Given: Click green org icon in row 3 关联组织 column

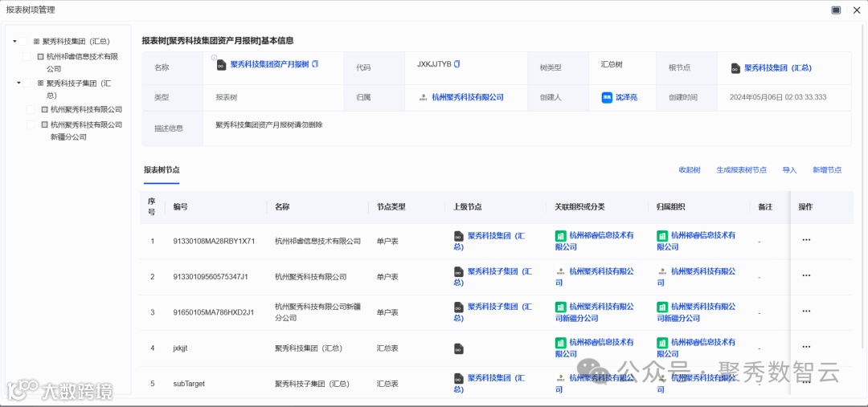Looking at the screenshot, I should pyautogui.click(x=560, y=307).
